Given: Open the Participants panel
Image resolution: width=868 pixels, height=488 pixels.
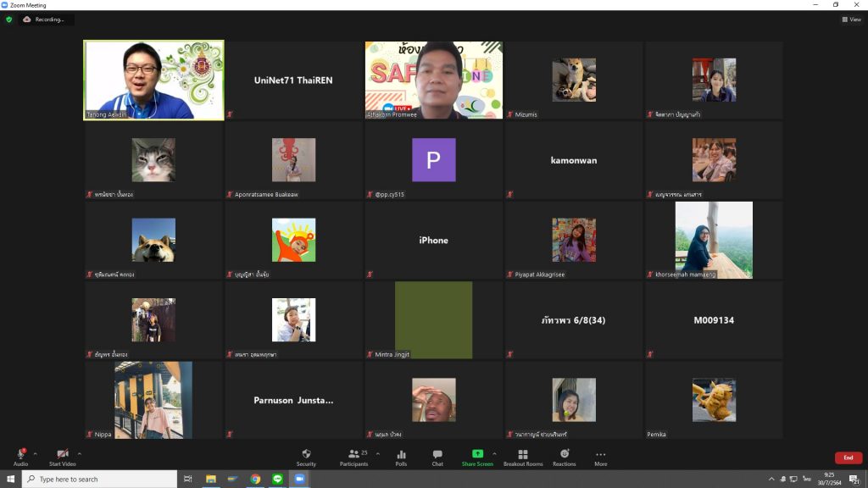Looking at the screenshot, I should (354, 455).
